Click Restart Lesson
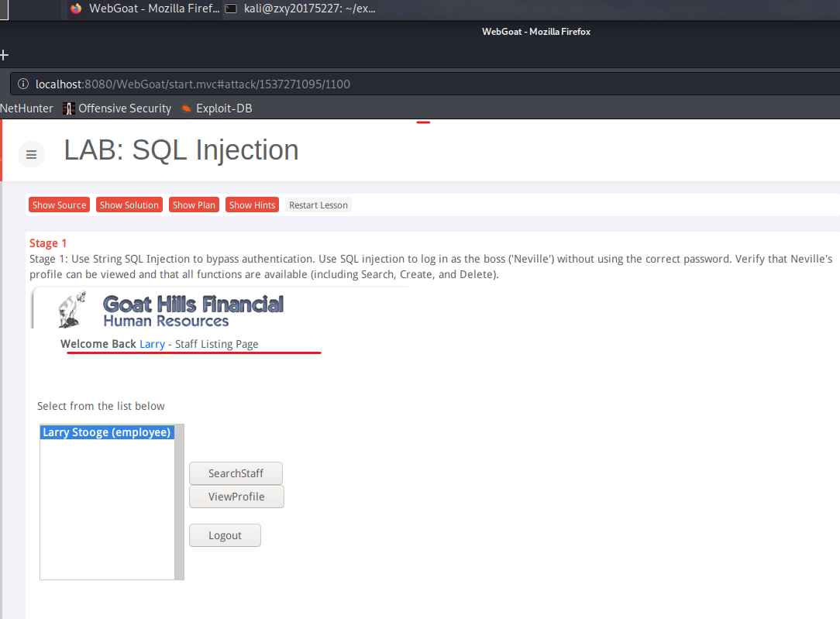Viewport: 840px width, 619px height. pos(318,205)
